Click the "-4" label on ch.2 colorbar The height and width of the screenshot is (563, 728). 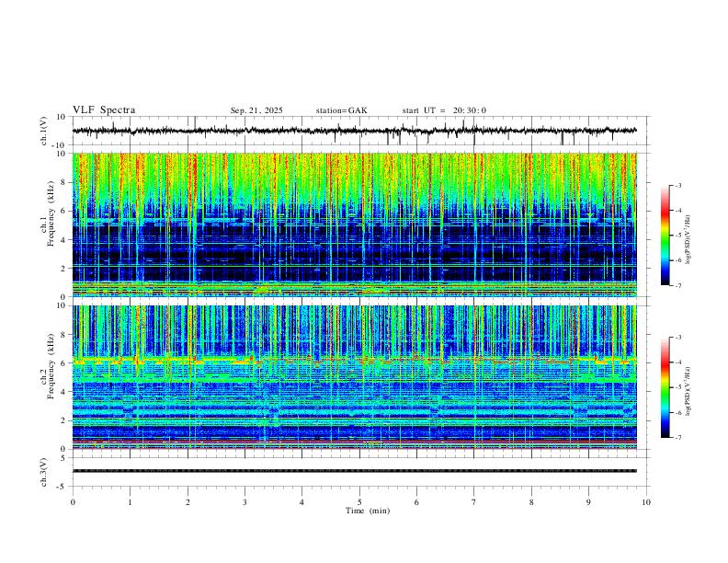pyautogui.click(x=678, y=362)
